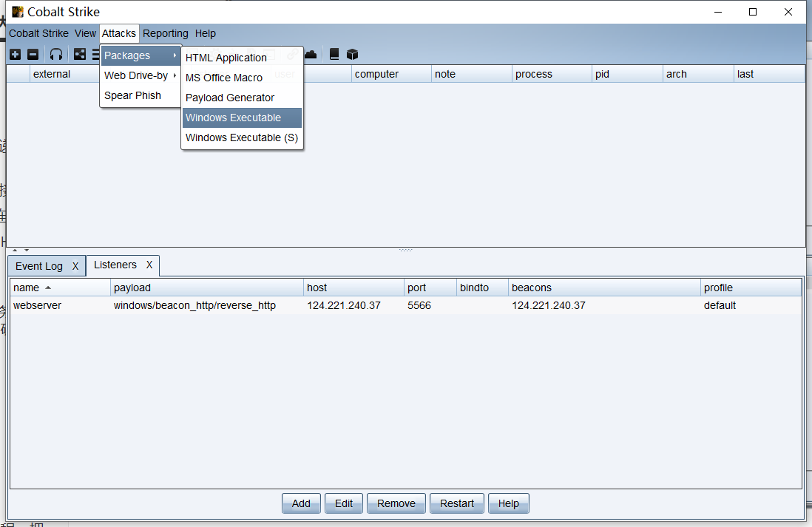Click the split pane collapse arrows
The width and height of the screenshot is (812, 527).
pyautogui.click(x=21, y=250)
